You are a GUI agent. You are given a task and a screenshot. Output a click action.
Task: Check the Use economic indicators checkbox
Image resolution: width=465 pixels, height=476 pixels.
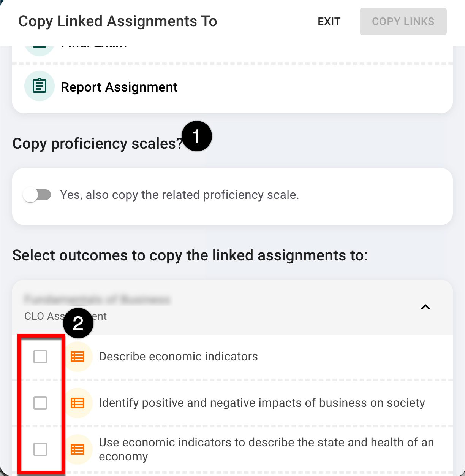[x=40, y=449]
